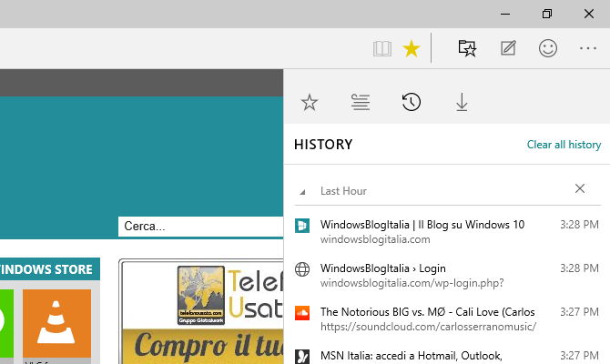Open the Hub favorites folder icon
This screenshot has width=610, height=364.
467,48
